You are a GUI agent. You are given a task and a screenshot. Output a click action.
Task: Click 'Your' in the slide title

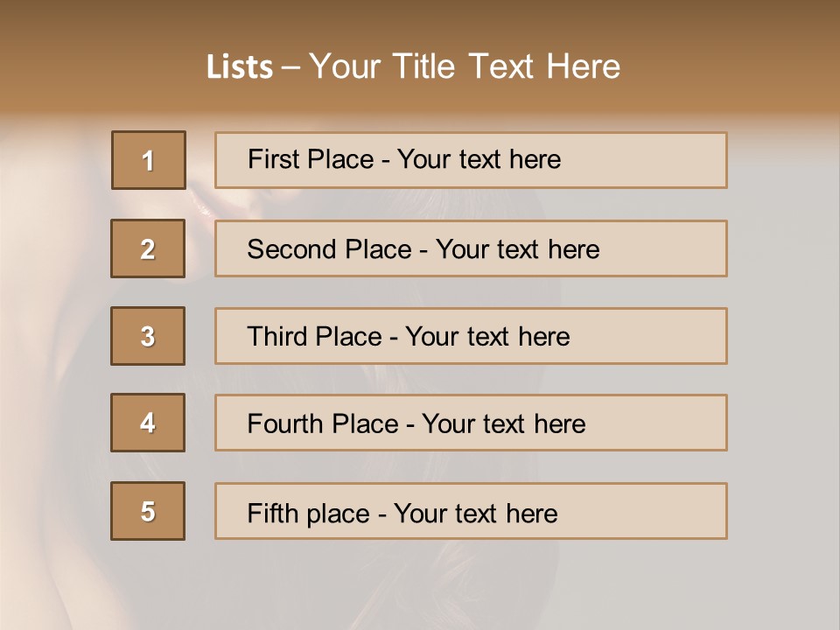point(345,67)
